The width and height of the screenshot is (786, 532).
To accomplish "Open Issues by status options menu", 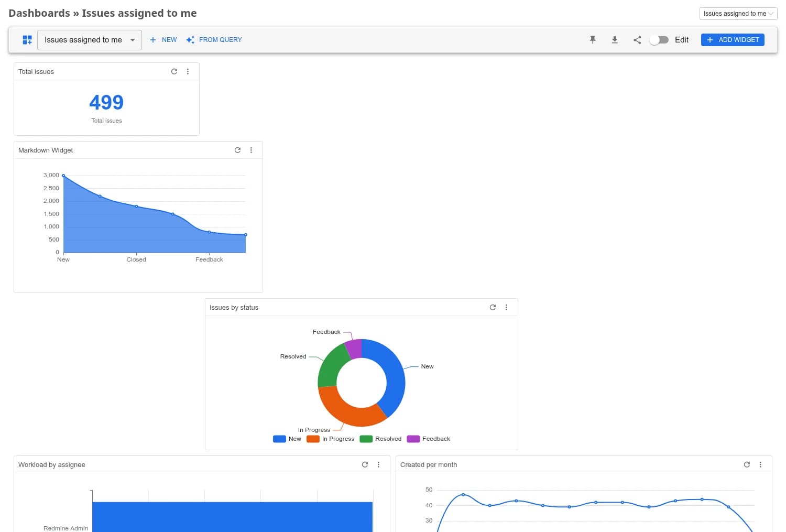I will (506, 307).
